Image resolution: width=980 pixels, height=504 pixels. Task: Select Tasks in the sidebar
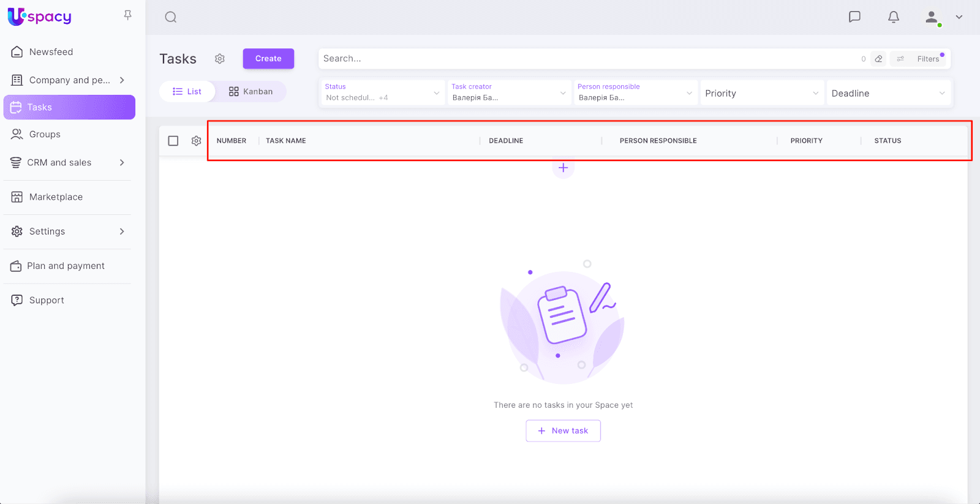point(69,107)
